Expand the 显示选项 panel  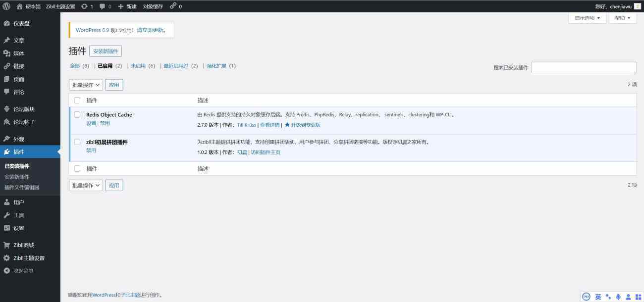587,18
